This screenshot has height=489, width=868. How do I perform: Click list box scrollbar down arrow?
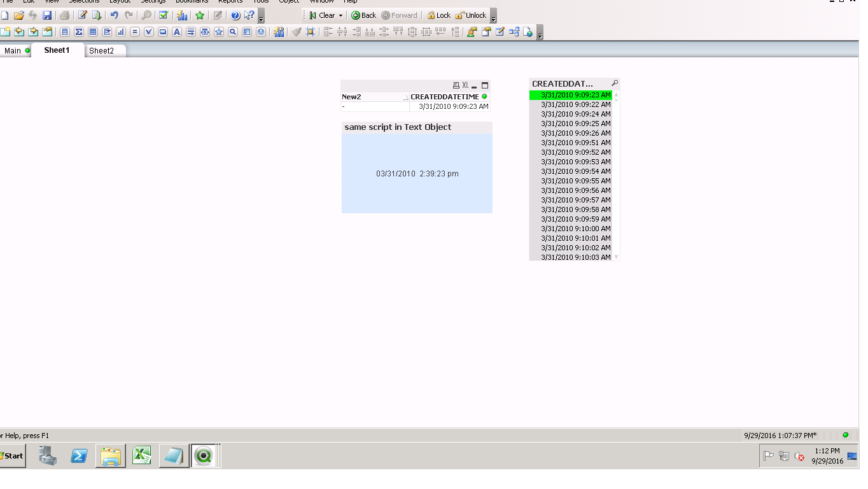pyautogui.click(x=616, y=257)
